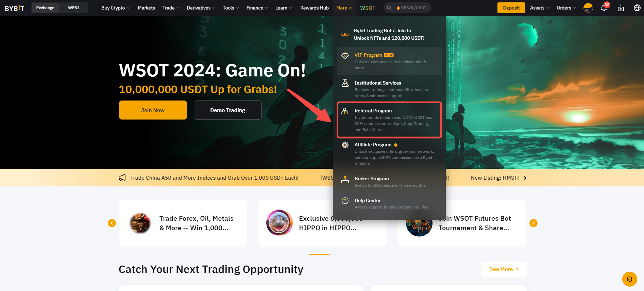
Task: Click the Deposit button
Action: [511, 8]
